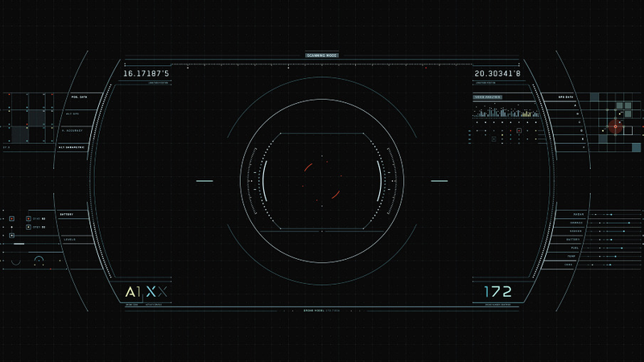Adjust the DAMAGE slider handle
The height and width of the screenshot is (362, 644).
click(629, 223)
